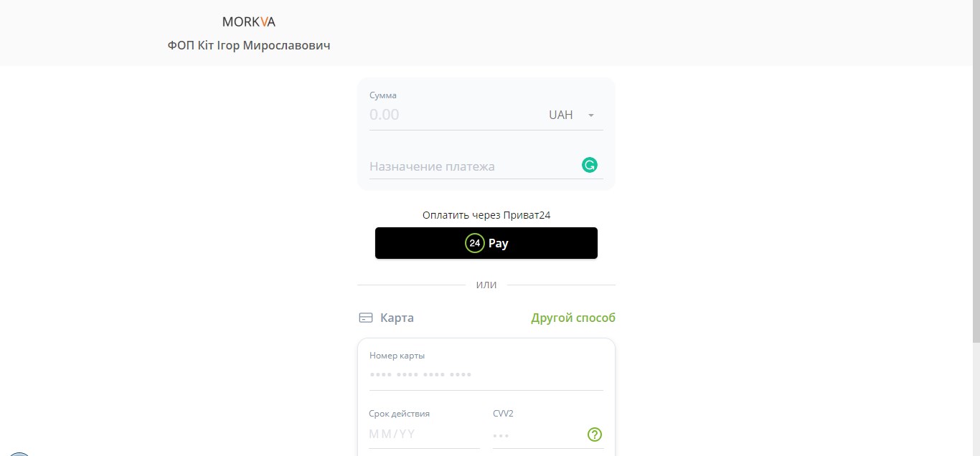The image size is (980, 456).
Task: Click the MM/YY expiry date field
Action: pos(424,434)
